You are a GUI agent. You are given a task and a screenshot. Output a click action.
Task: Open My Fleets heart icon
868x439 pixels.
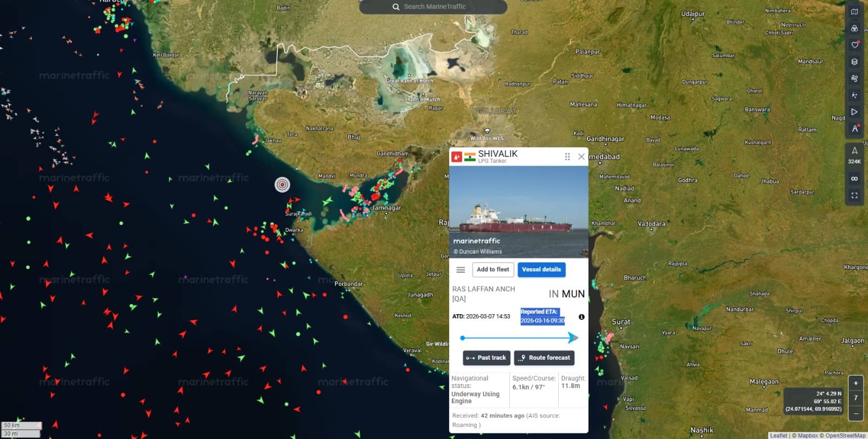854,45
